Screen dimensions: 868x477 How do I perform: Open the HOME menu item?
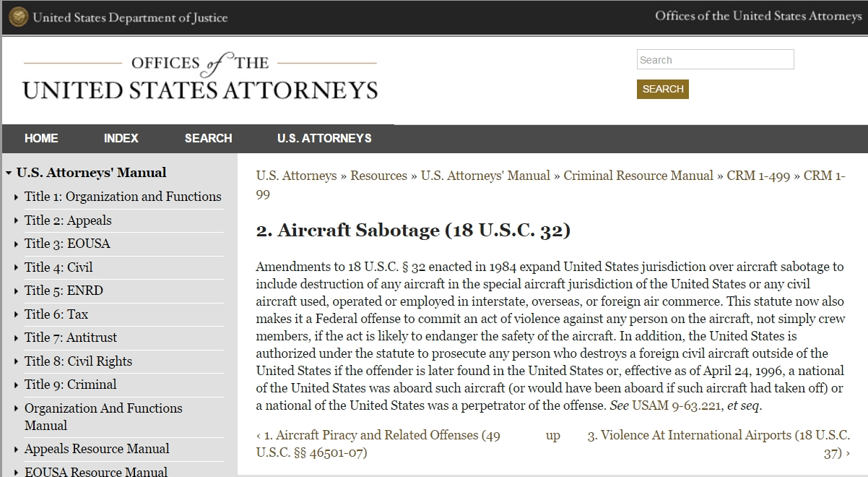(41, 138)
